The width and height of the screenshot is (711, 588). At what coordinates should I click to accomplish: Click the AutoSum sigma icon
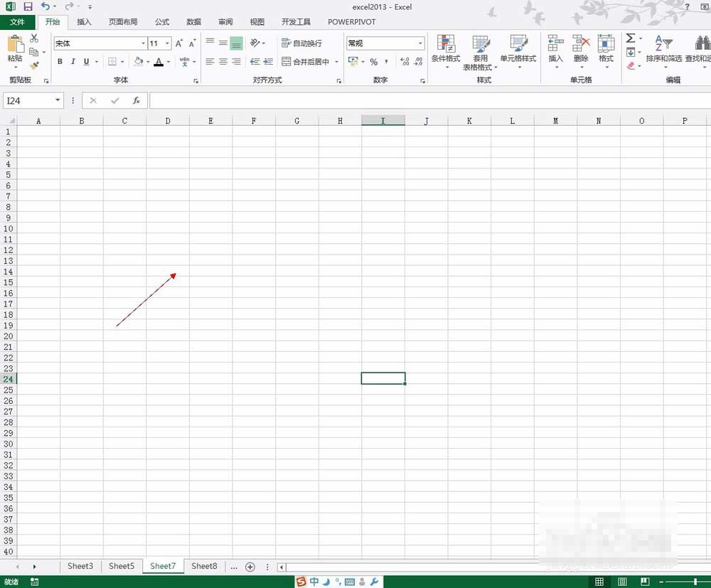click(630, 38)
